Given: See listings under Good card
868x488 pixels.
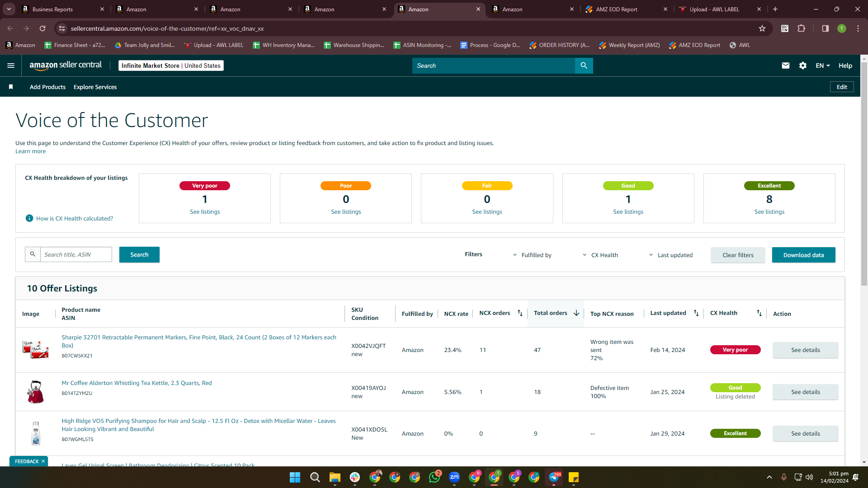Looking at the screenshot, I should point(628,211).
